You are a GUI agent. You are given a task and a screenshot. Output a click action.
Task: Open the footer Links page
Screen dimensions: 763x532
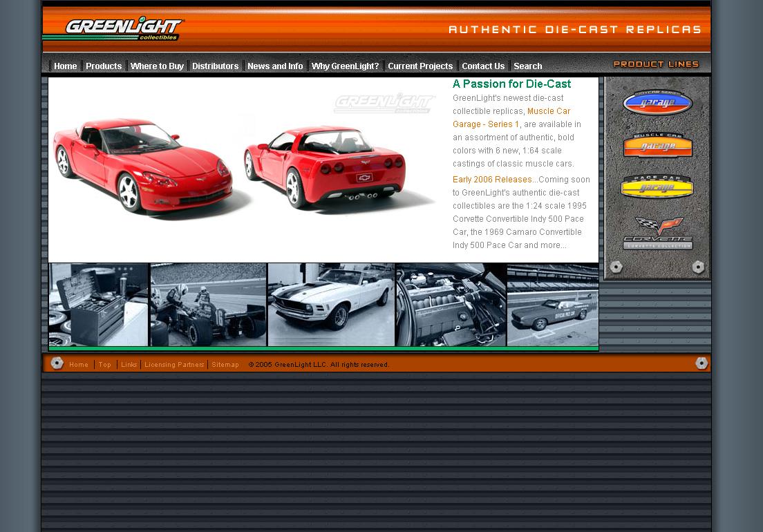point(129,365)
